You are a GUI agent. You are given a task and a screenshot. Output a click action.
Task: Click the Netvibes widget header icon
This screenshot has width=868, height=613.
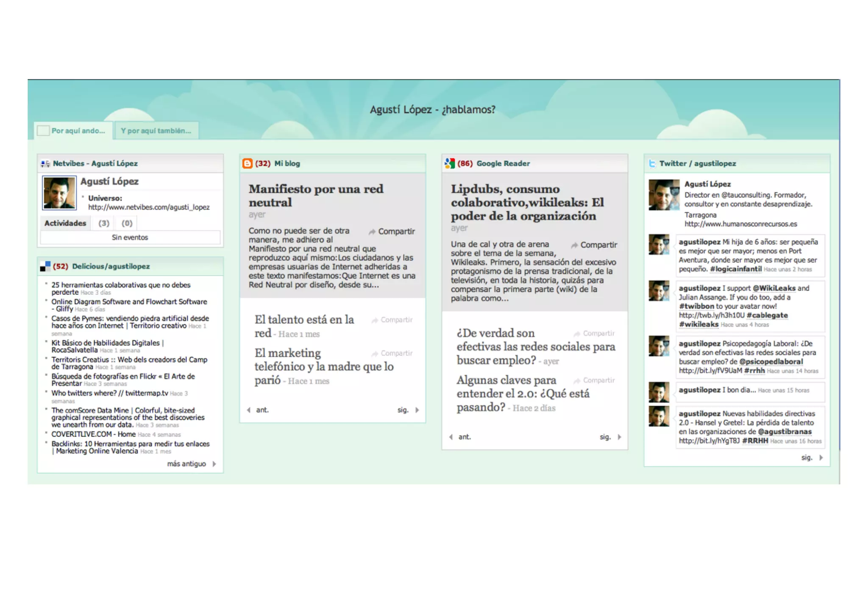45,164
